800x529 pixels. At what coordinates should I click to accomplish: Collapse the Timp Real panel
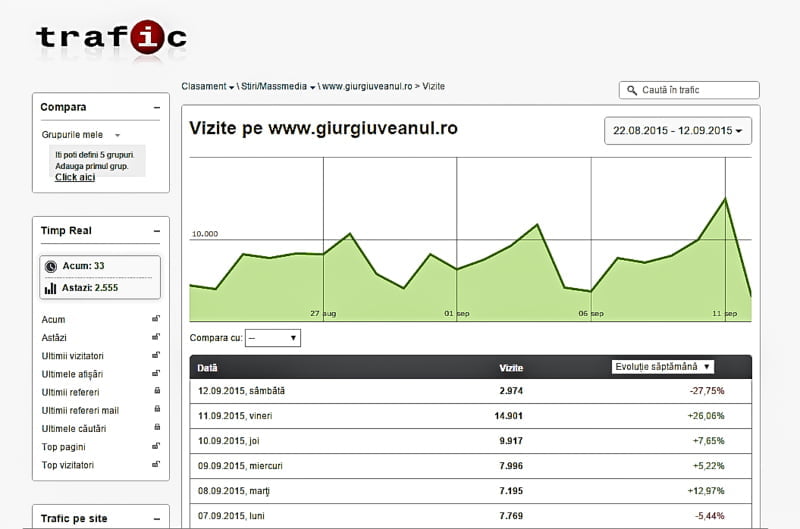coord(157,231)
